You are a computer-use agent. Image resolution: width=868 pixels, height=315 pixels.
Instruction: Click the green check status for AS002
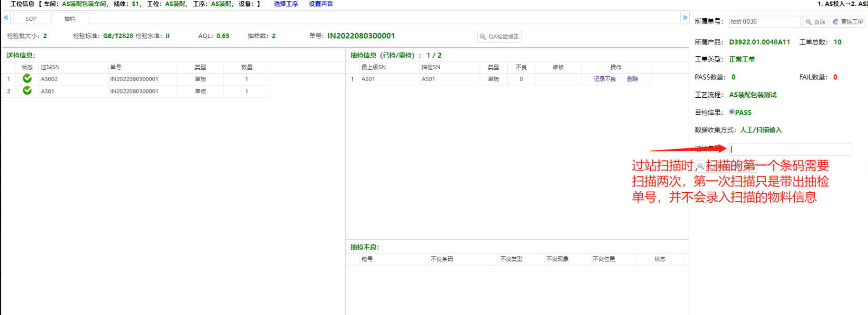(27, 78)
